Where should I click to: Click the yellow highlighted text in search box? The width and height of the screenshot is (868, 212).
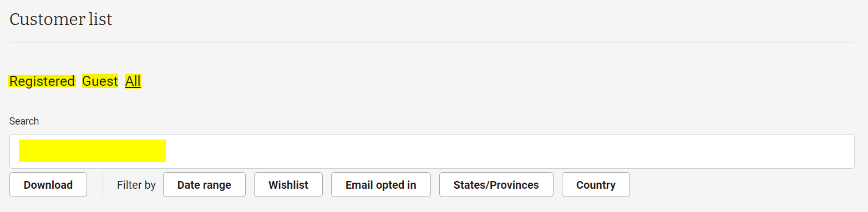[x=93, y=151]
